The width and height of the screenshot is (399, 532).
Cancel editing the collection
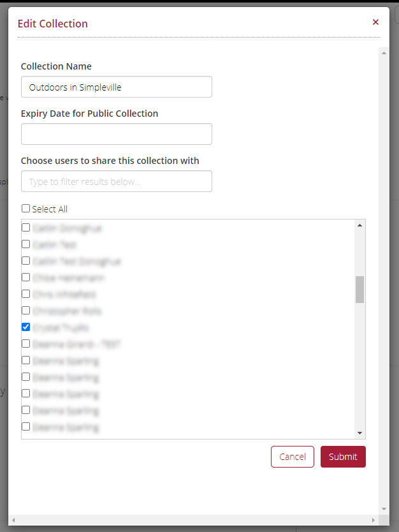coord(293,457)
